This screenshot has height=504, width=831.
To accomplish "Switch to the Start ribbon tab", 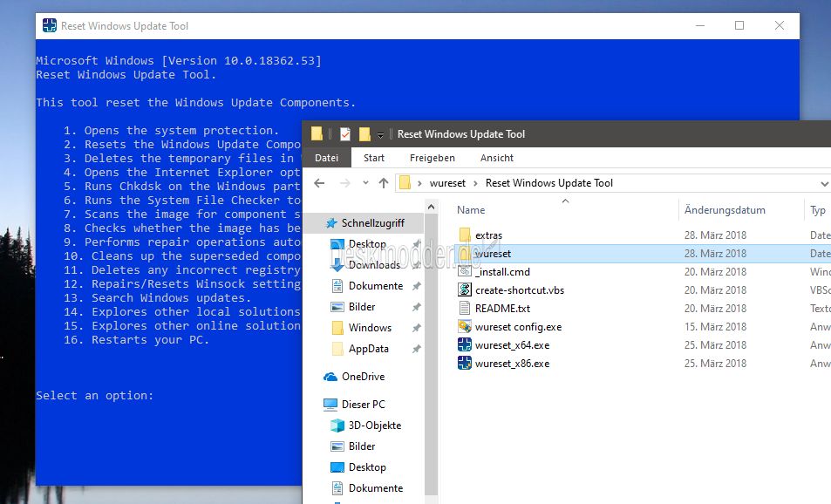I will (x=373, y=158).
